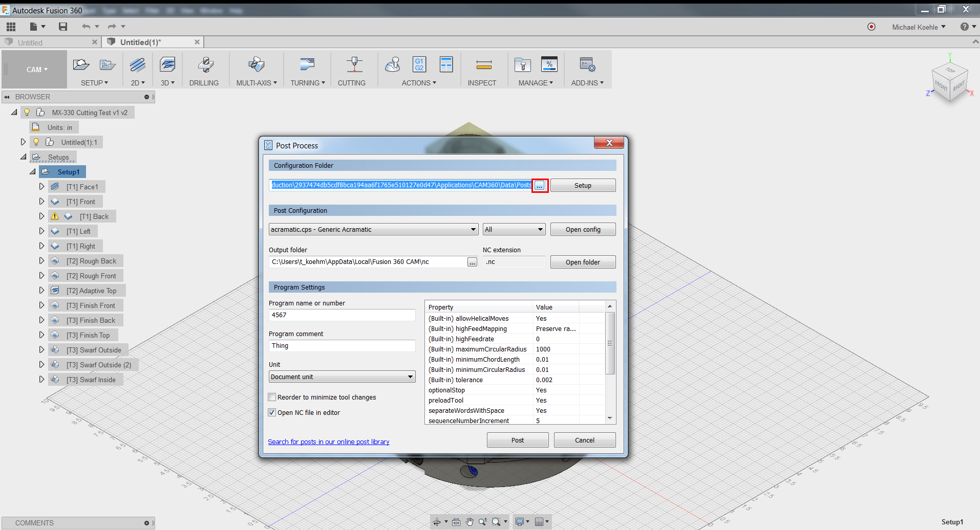
Task: Open the online post library link
Action: point(329,441)
